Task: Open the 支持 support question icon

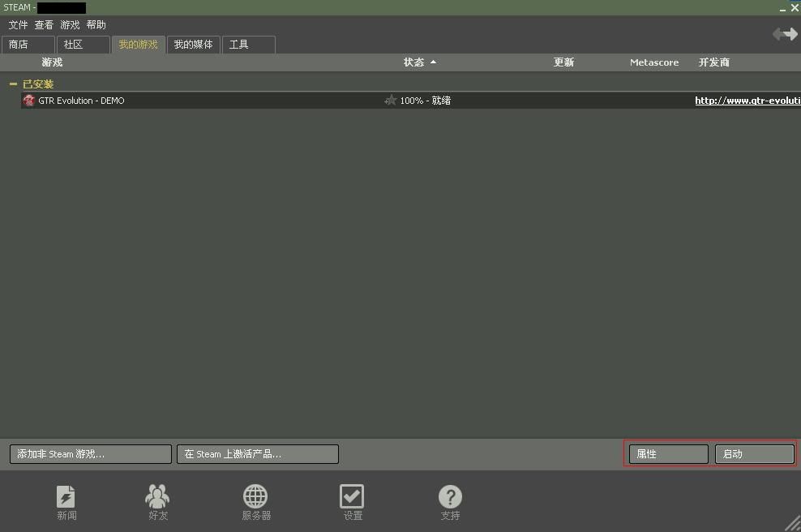Action: (450, 496)
